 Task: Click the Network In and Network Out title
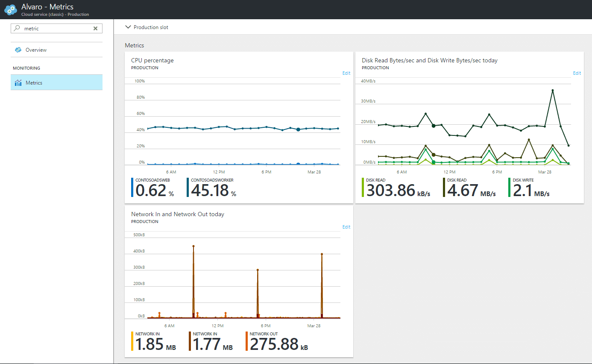tap(178, 214)
